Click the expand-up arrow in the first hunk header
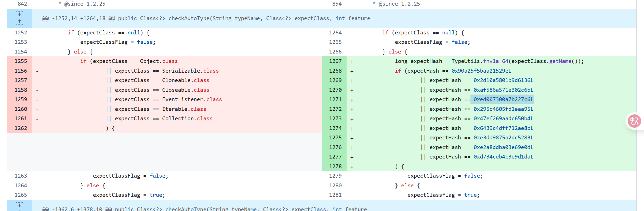The height and width of the screenshot is (211, 644). pyautogui.click(x=19, y=22)
